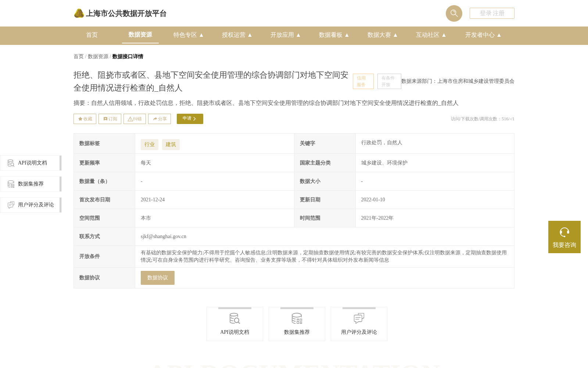588x368 pixels.
Task: Click the 城乡建设、环境保护 classification value
Action: tap(384, 163)
